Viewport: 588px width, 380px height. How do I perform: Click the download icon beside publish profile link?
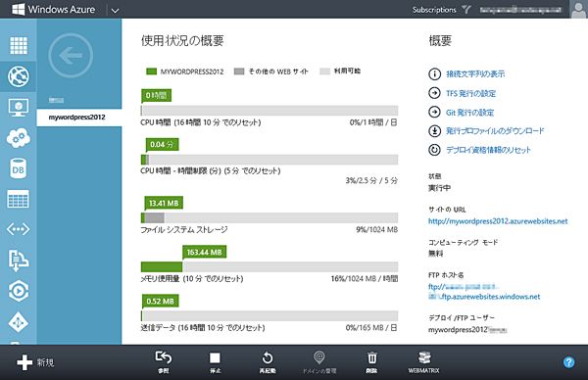coord(434,131)
